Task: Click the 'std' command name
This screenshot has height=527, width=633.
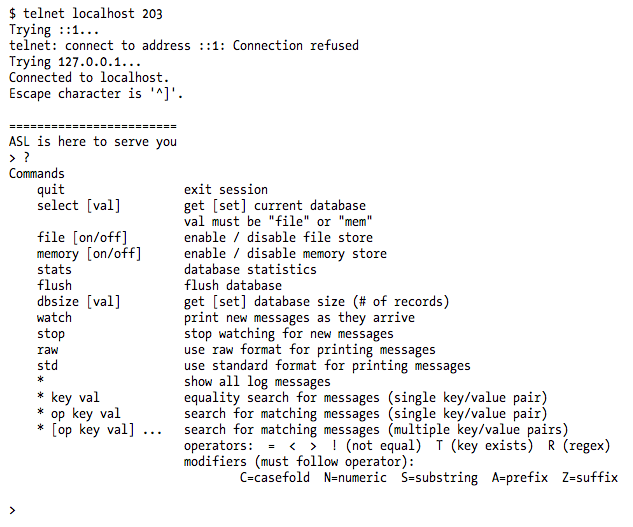Action: 47,366
